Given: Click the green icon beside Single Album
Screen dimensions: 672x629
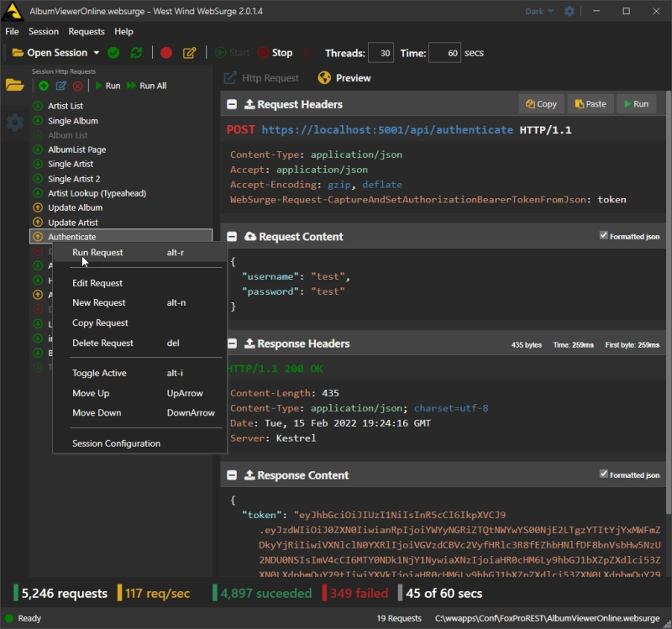Looking at the screenshot, I should pyautogui.click(x=38, y=120).
